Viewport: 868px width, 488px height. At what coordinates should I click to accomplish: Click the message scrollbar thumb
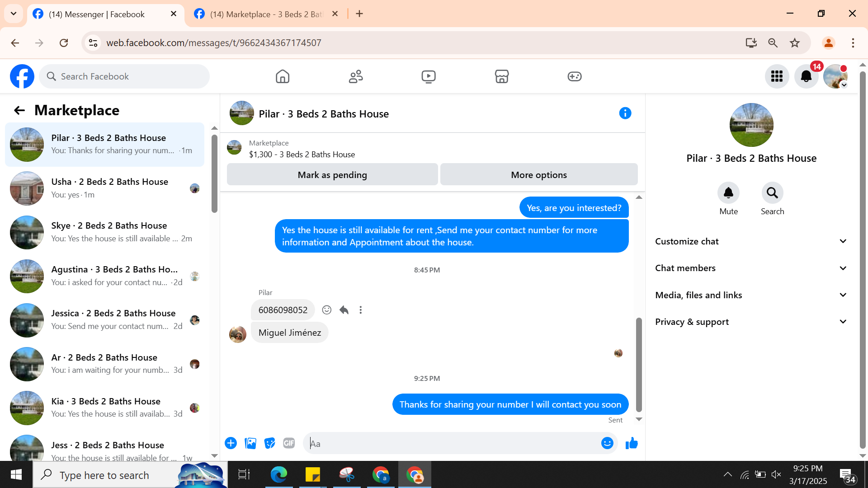tap(639, 364)
